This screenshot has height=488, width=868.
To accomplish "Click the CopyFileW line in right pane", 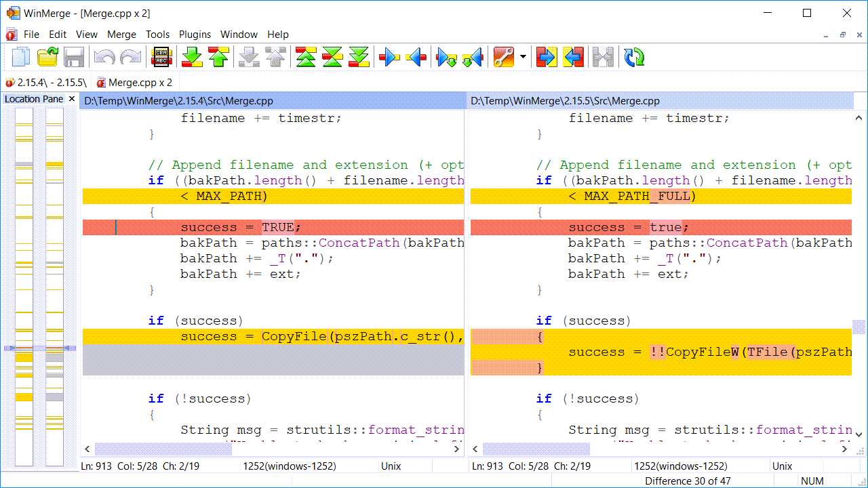I will coord(661,352).
